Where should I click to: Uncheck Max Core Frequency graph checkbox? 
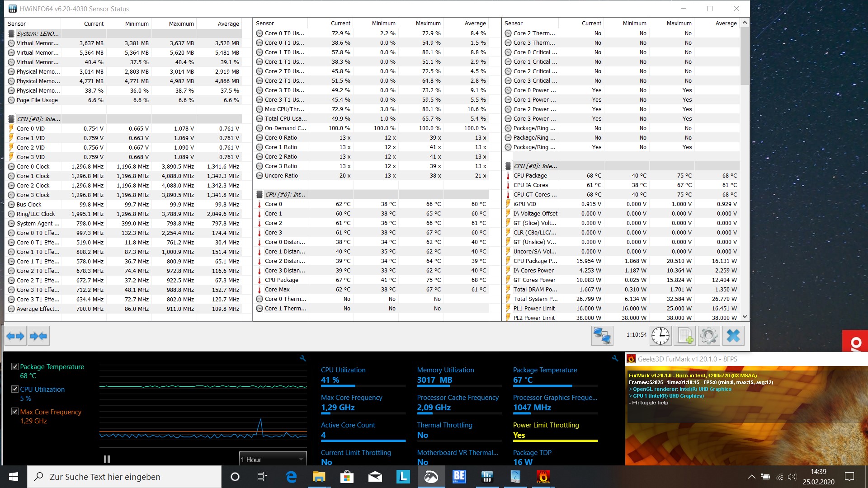click(x=15, y=412)
